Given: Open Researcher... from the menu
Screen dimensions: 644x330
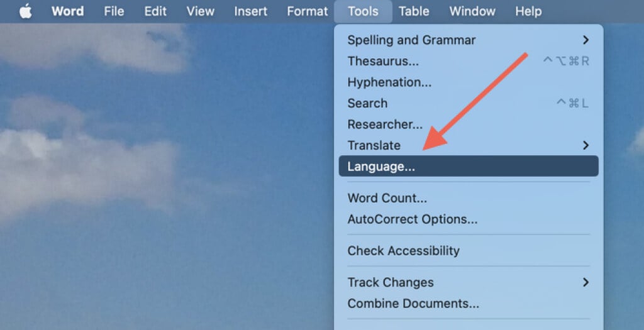Looking at the screenshot, I should tap(469, 124).
